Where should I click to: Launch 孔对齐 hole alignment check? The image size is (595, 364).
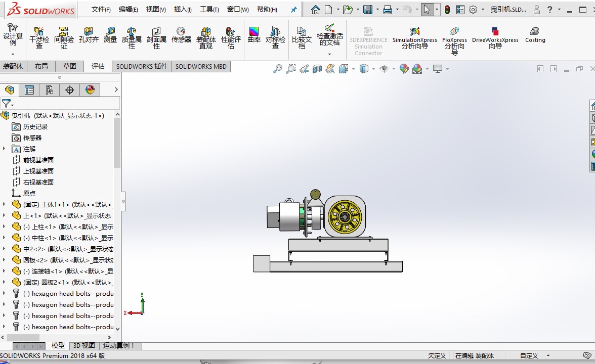point(89,35)
